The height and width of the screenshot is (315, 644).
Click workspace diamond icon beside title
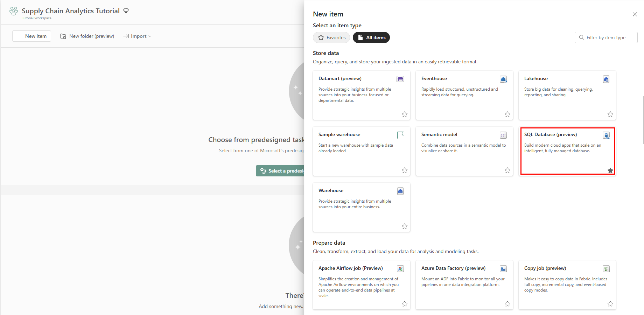126,11
